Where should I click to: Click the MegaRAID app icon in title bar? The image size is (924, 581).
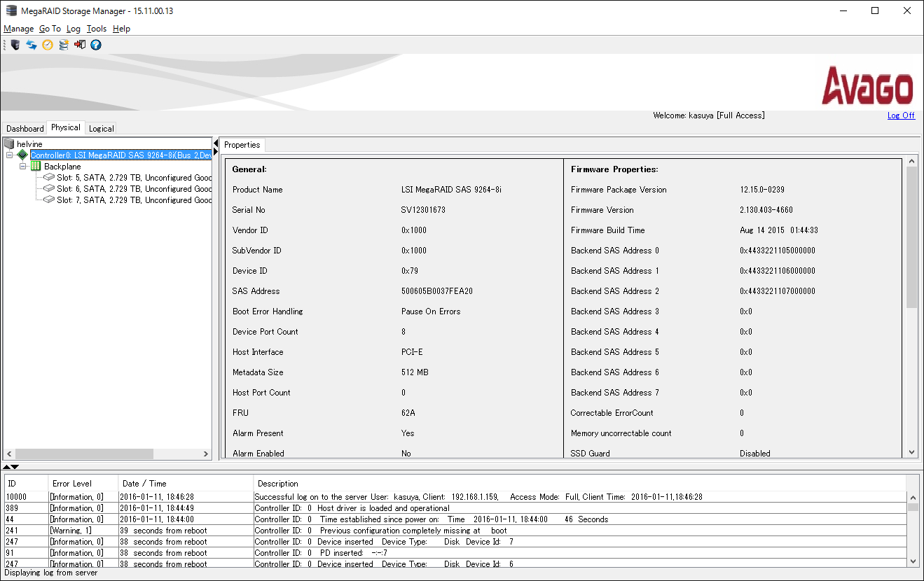click(11, 10)
